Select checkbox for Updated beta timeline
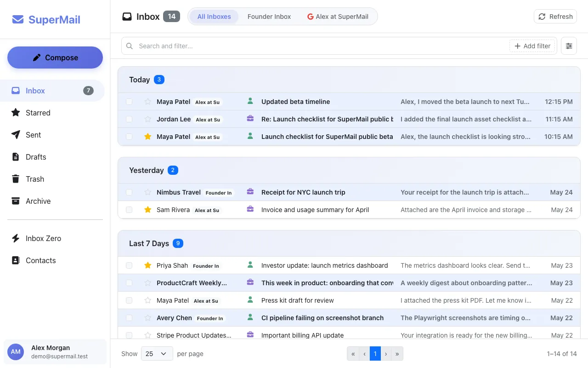The width and height of the screenshot is (588, 368). pyautogui.click(x=129, y=102)
